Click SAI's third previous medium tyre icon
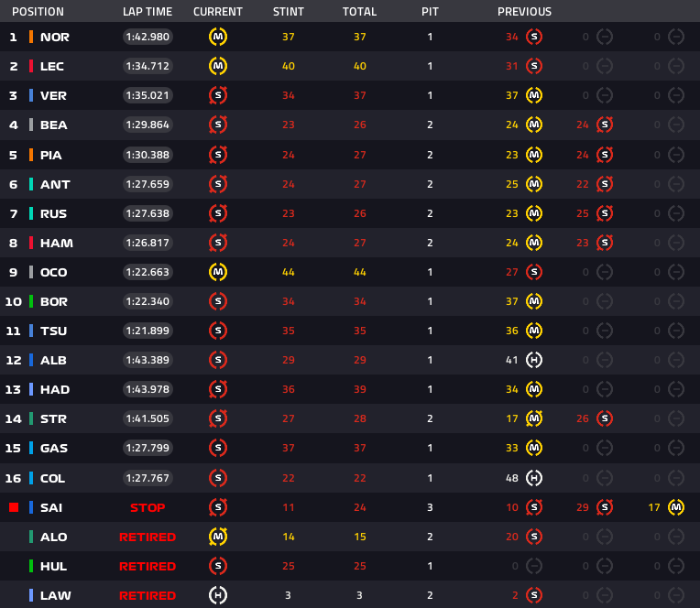This screenshot has height=608, width=700. (x=675, y=507)
